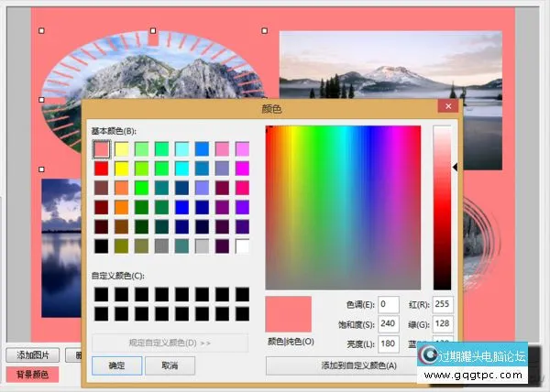Viewport: 550px width, 392px height.
Task: Select the blue lake reflection picture
Action: pos(61,248)
